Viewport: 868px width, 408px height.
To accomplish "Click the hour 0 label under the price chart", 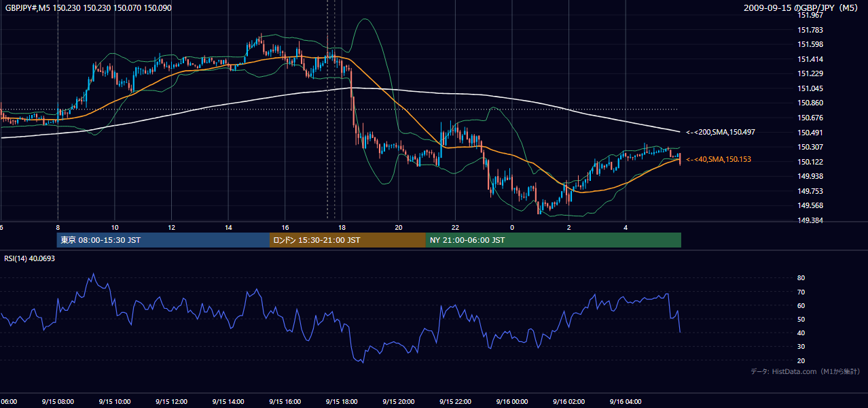I will point(512,227).
